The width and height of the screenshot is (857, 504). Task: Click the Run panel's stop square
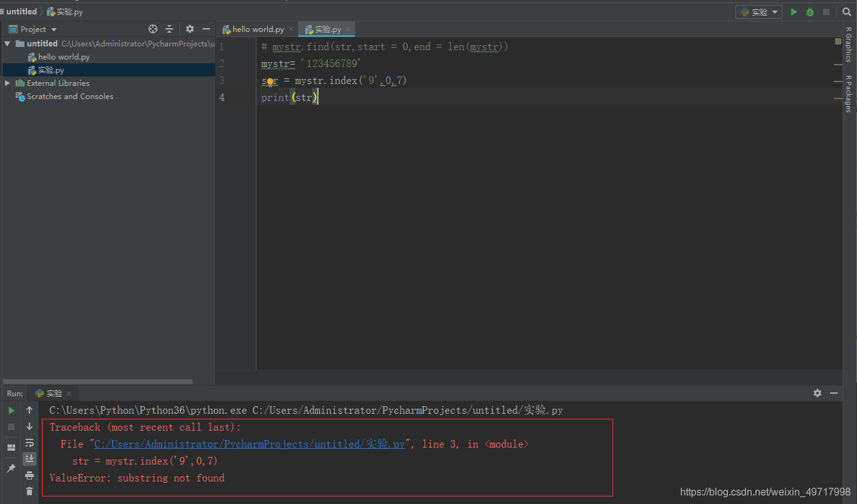click(11, 426)
